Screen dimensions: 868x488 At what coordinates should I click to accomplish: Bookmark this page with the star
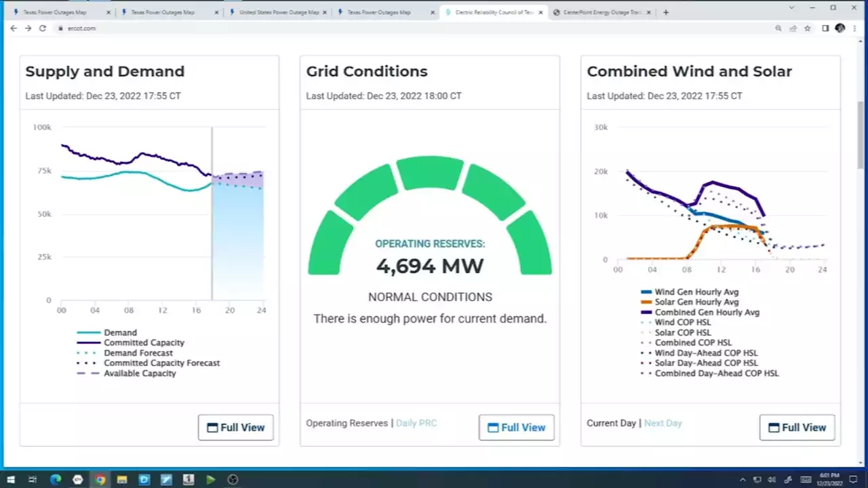[808, 28]
